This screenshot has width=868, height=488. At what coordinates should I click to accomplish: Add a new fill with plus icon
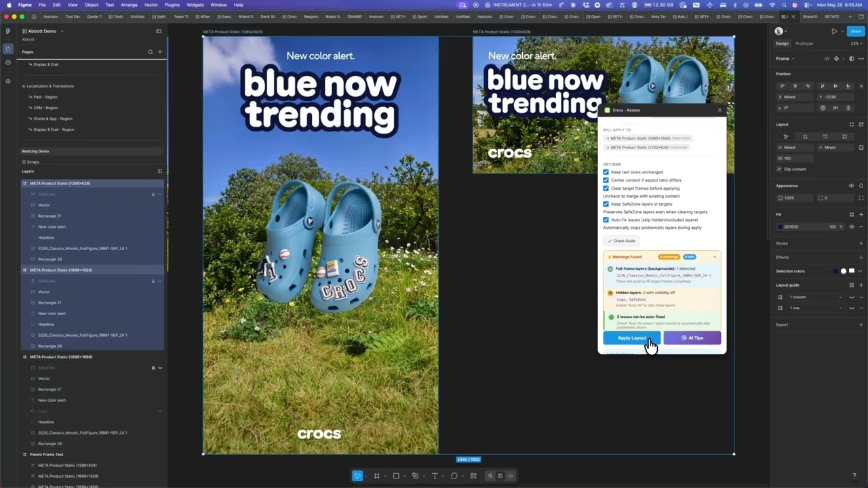[x=861, y=214]
